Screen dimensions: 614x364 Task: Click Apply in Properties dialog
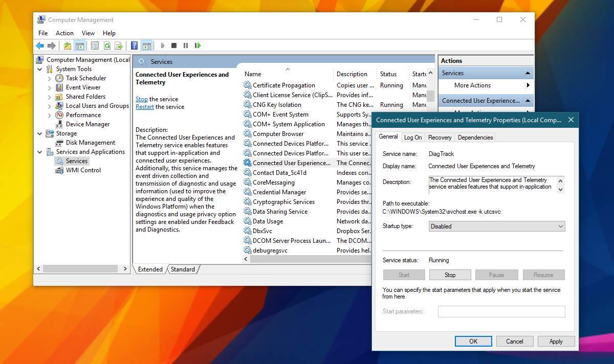pos(556,342)
